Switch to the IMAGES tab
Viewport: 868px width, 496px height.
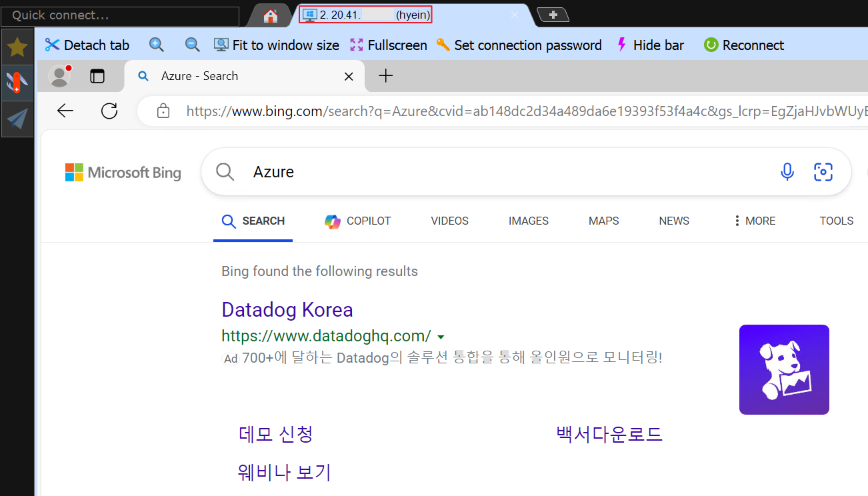[x=529, y=221]
